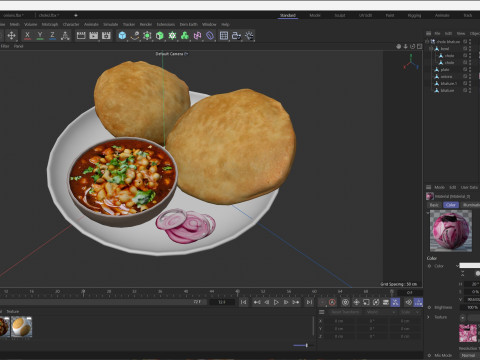Open the Object Manager hamburger menu
The width and height of the screenshot is (480, 360).
tap(429, 33)
